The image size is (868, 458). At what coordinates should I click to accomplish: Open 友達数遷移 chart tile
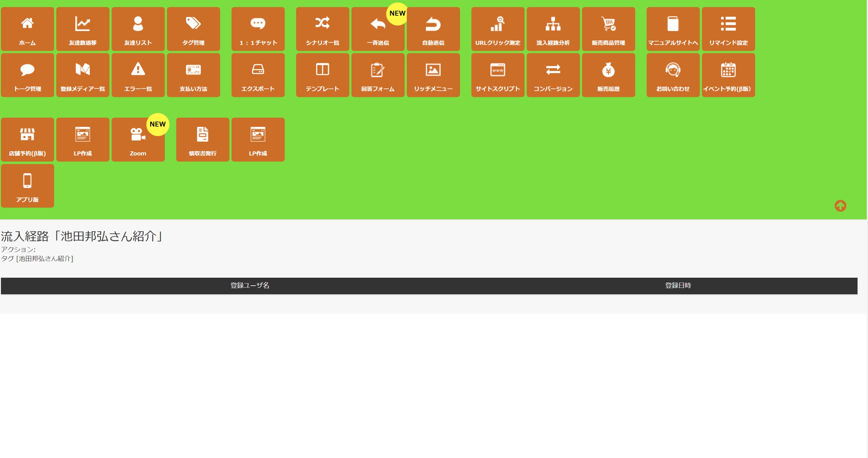[x=83, y=29]
